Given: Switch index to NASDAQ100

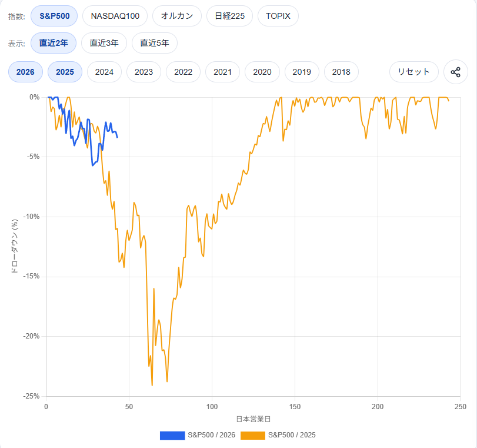Looking at the screenshot, I should [x=115, y=16].
